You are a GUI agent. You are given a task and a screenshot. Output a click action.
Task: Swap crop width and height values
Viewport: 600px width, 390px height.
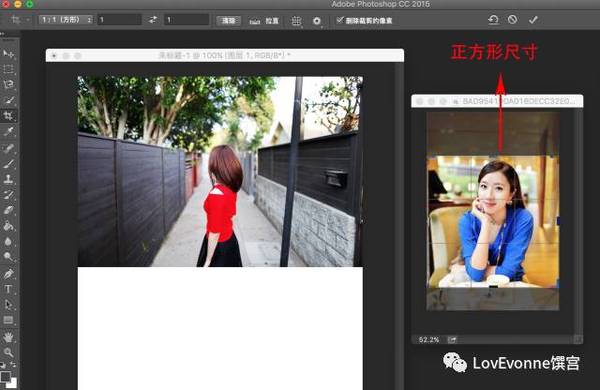(153, 20)
